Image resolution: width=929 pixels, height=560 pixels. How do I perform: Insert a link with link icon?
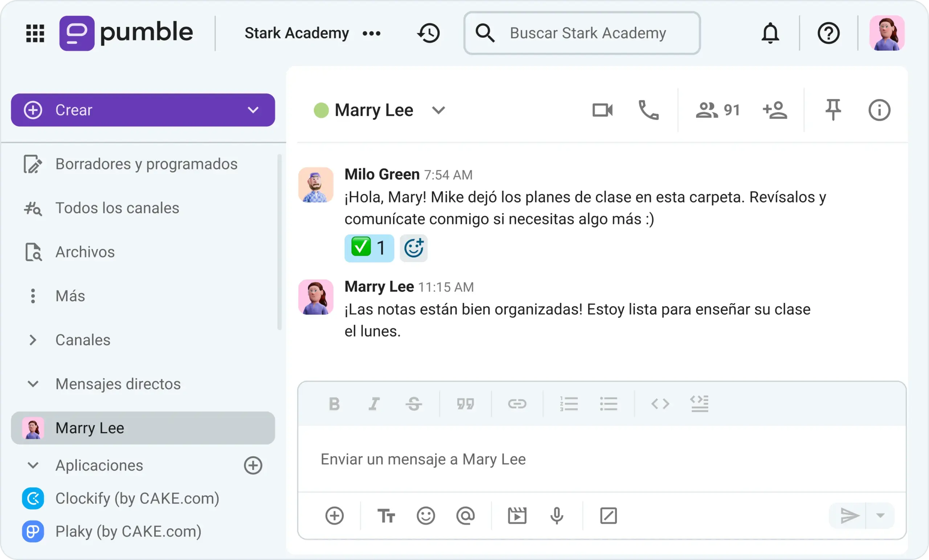[x=517, y=404]
